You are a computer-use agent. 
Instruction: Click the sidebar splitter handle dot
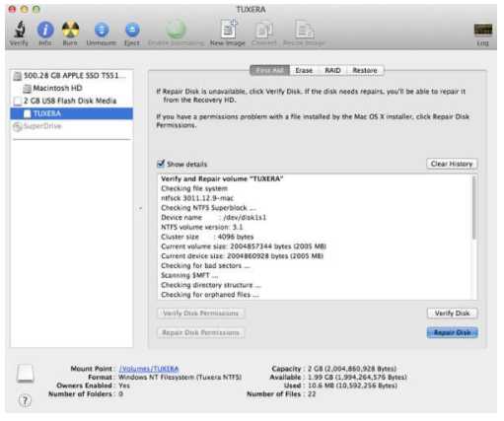tap(140, 208)
